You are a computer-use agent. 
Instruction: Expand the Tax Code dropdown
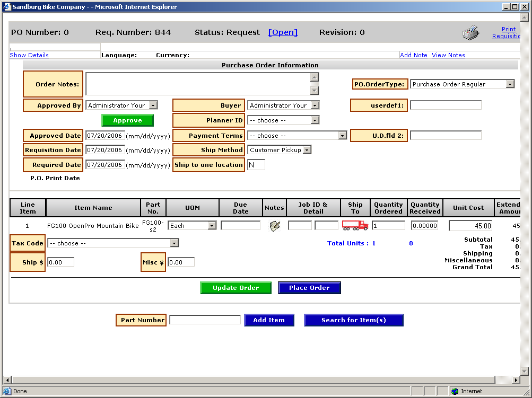point(174,243)
